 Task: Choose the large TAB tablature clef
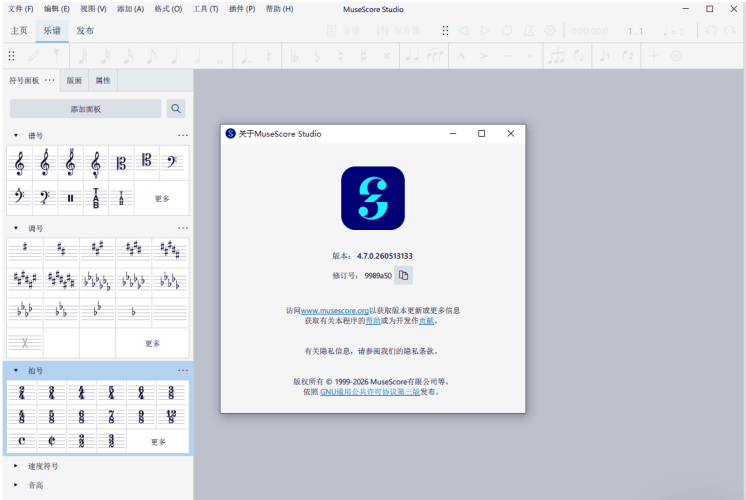click(x=96, y=198)
